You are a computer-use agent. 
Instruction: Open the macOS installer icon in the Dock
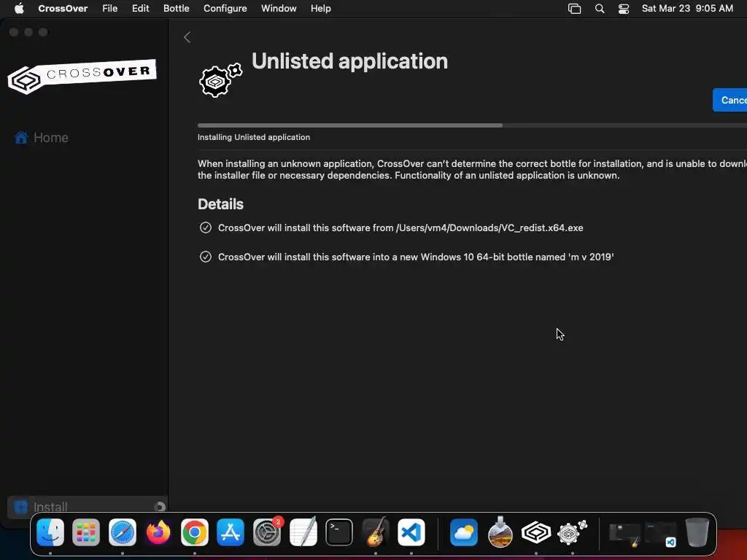click(500, 532)
